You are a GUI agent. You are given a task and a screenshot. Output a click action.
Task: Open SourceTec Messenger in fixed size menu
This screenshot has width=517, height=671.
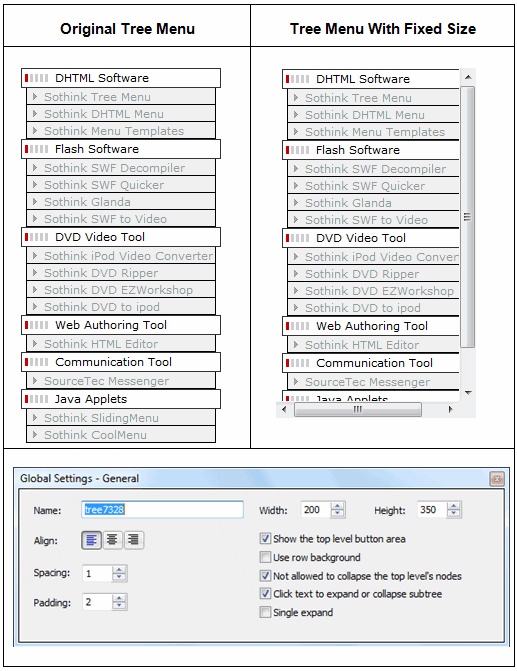click(x=373, y=382)
